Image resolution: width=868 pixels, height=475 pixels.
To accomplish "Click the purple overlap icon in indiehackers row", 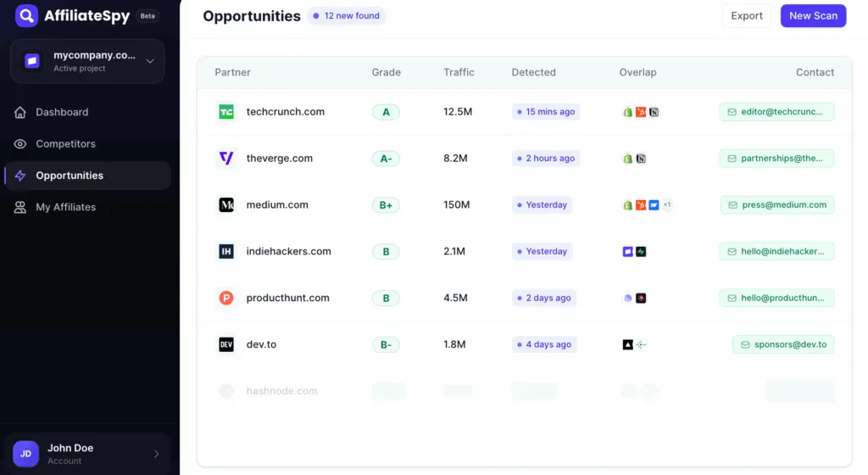I will click(x=628, y=251).
